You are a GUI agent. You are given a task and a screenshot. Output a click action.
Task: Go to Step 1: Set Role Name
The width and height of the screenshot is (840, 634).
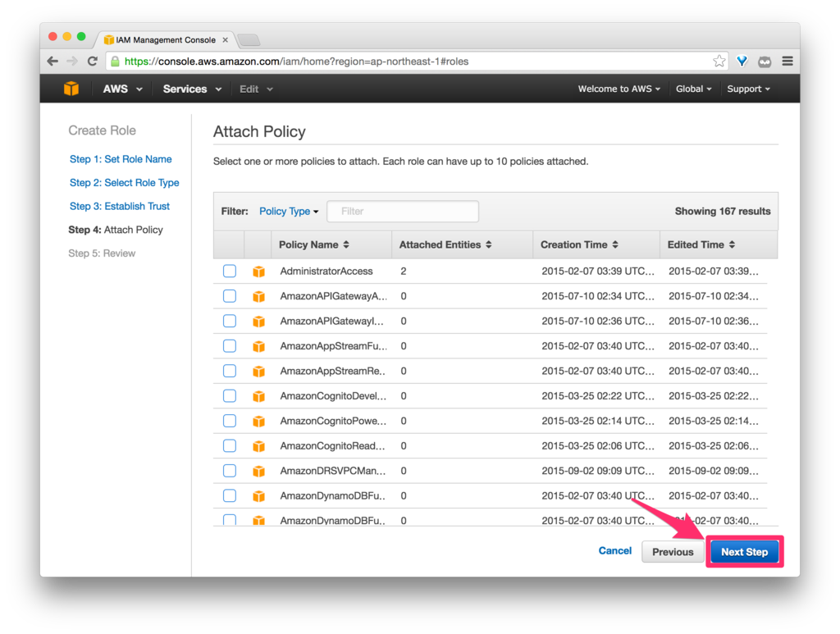[x=121, y=159]
